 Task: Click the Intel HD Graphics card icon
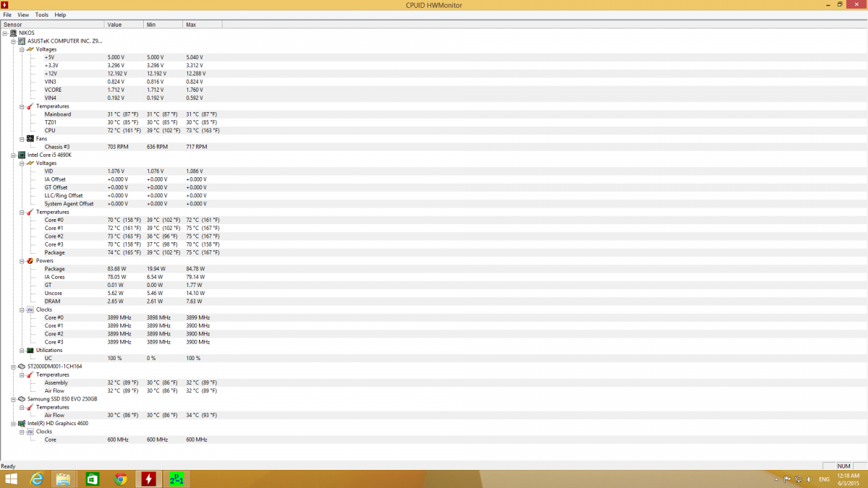click(x=22, y=424)
